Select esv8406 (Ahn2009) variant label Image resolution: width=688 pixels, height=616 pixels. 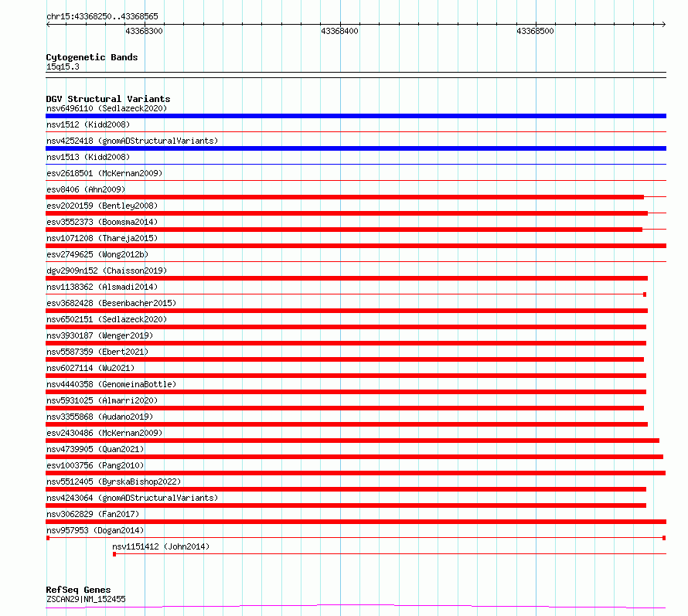[x=86, y=189]
